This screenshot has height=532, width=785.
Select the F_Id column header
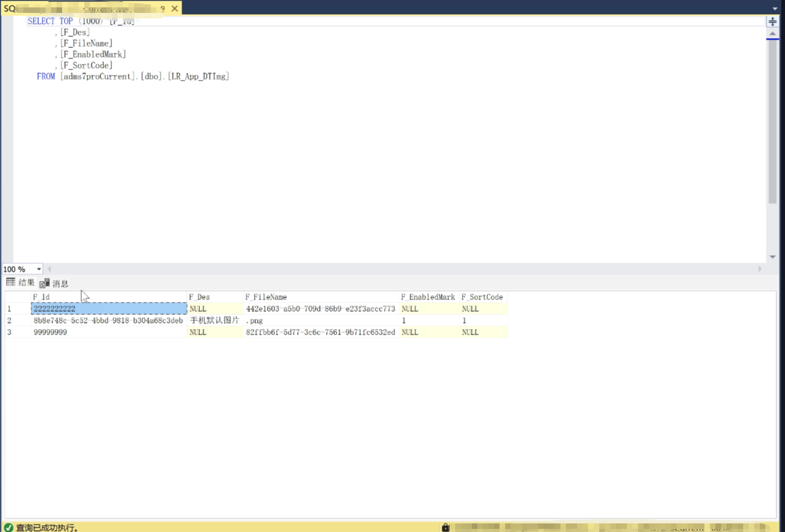click(109, 297)
